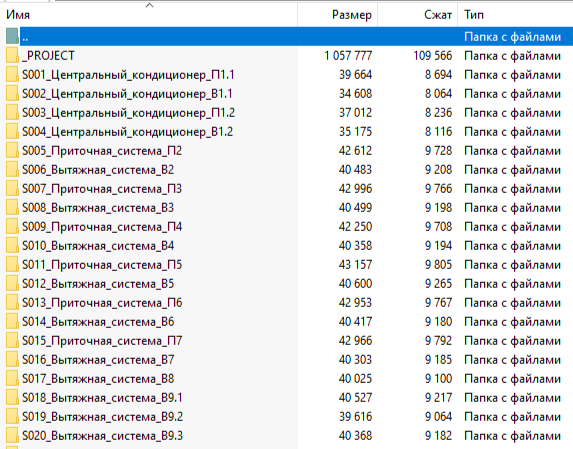
Task: Click packed size value 9 182
Action: click(x=439, y=435)
